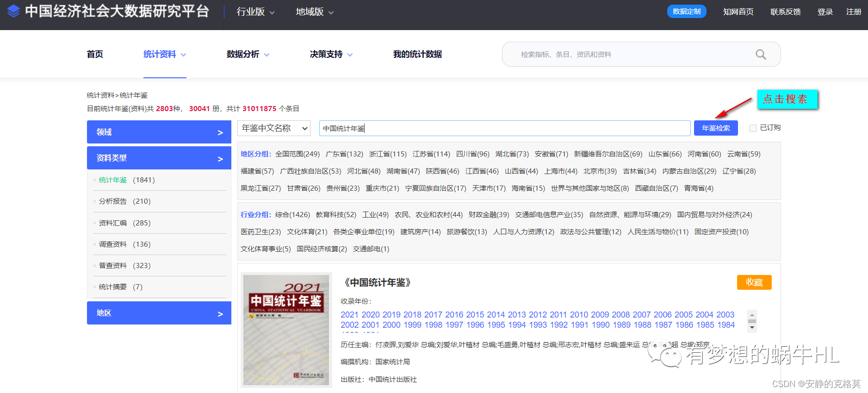Go to 首页 tab
The height and width of the screenshot is (393, 868).
95,54
